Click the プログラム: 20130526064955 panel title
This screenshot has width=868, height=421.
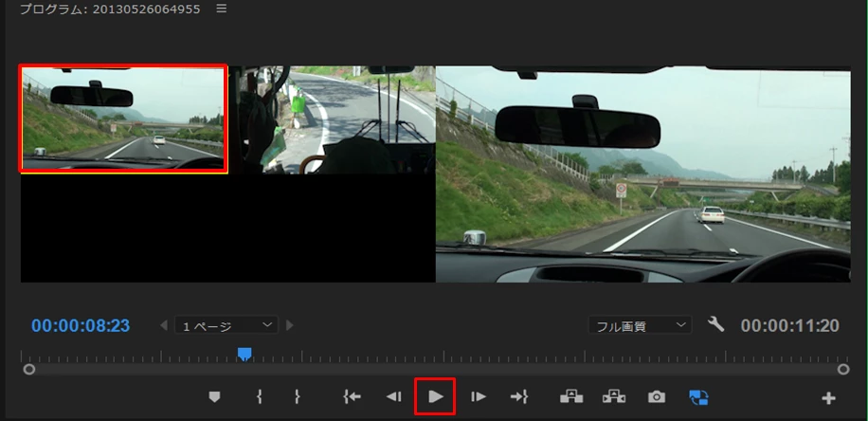(110, 9)
